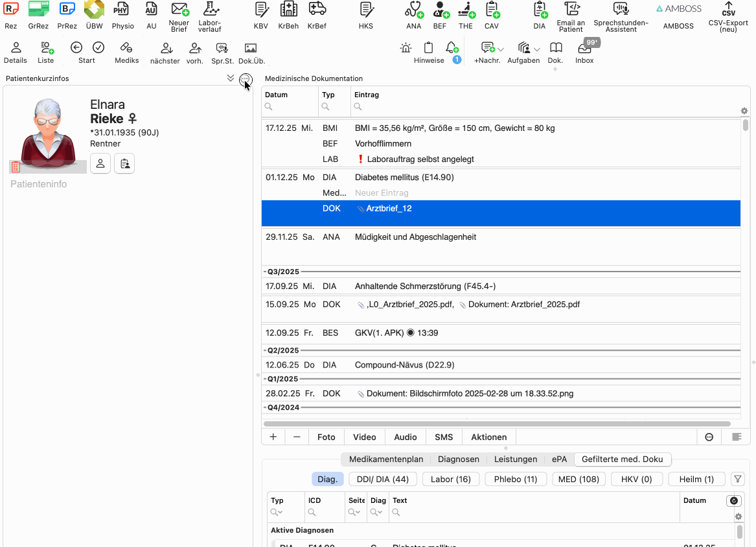Open Email an Patient tool
The height and width of the screenshot is (547, 756).
[571, 10]
